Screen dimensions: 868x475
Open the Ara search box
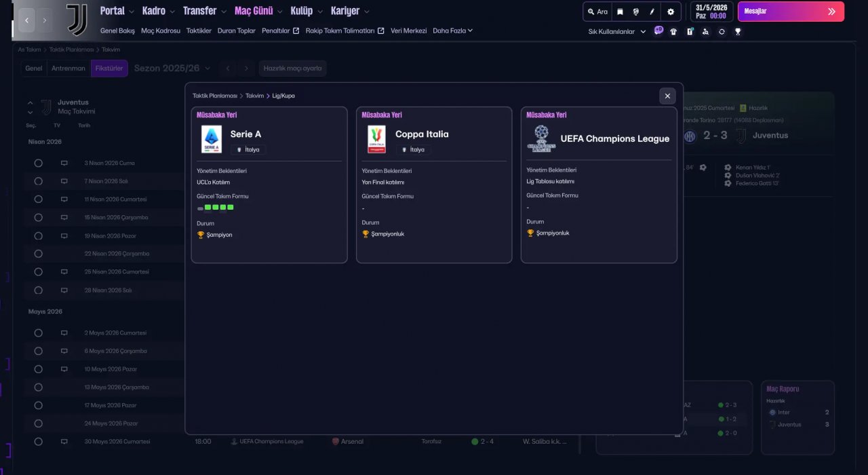click(597, 12)
